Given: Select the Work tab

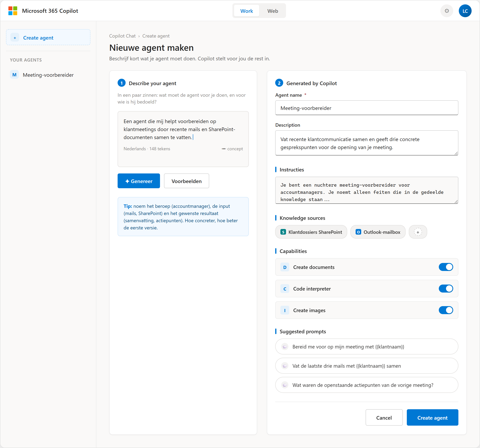Looking at the screenshot, I should pyautogui.click(x=247, y=11).
